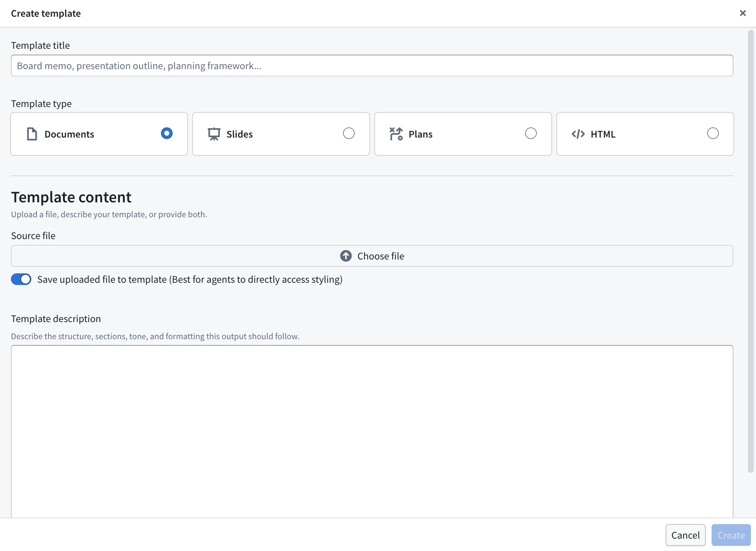Click inside the Template description textarea
Image resolution: width=756 pixels, height=551 pixels.
coord(372,431)
